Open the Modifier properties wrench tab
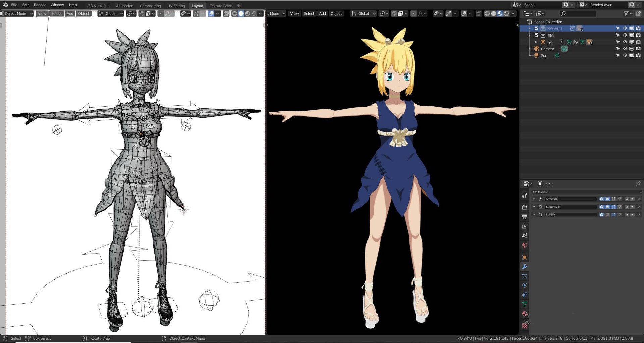The image size is (644, 343). pyautogui.click(x=525, y=266)
